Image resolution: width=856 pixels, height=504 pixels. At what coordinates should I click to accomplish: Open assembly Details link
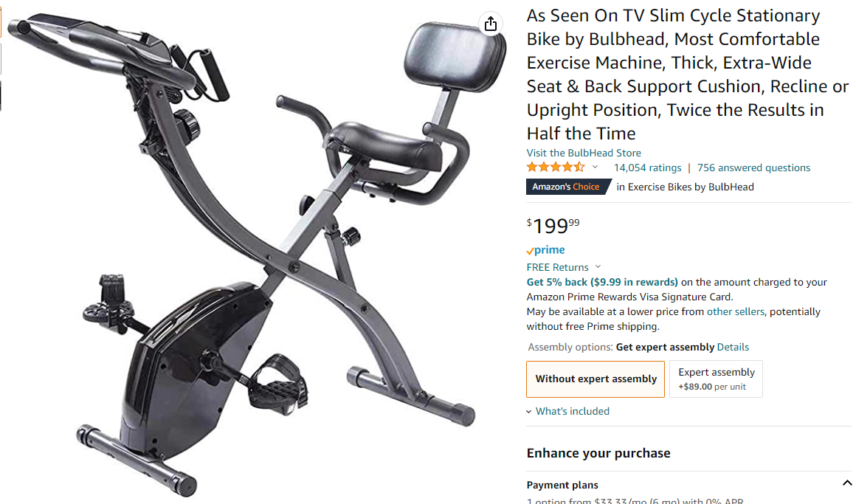[733, 348]
